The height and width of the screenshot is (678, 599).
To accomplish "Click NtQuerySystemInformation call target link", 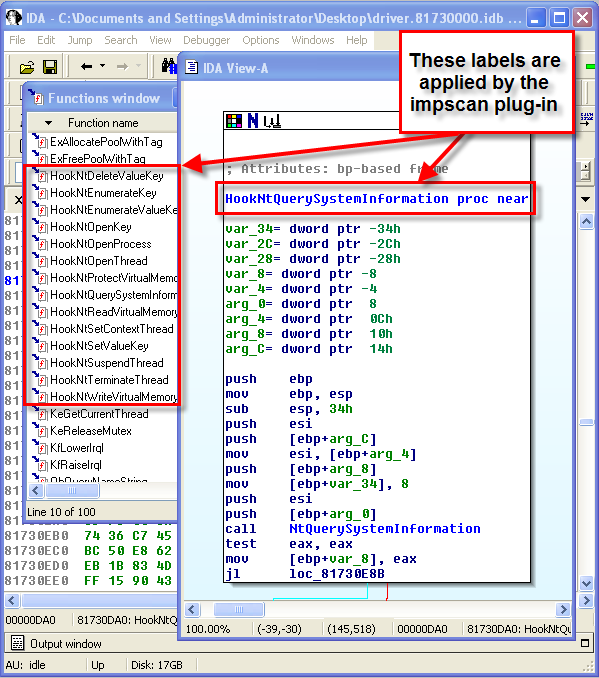I will click(x=384, y=528).
